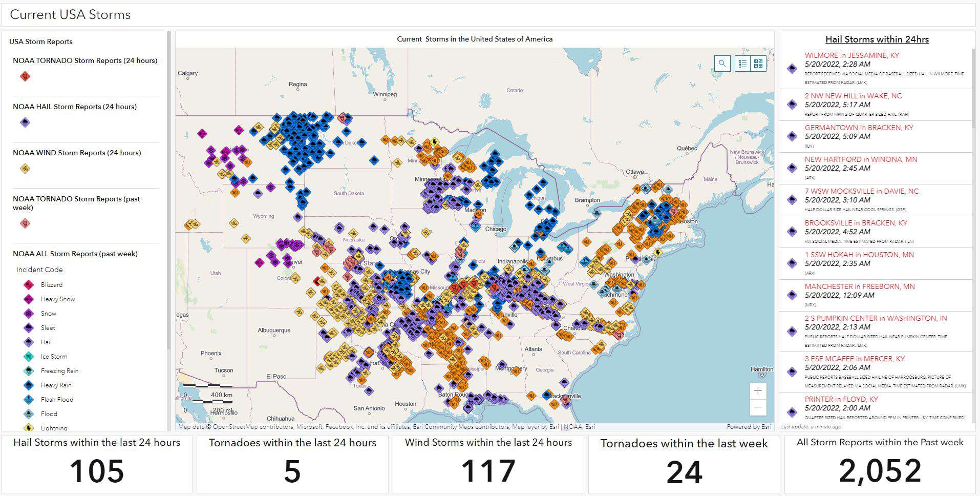Zoom out on the storm map
Image resolution: width=980 pixels, height=496 pixels.
tap(758, 407)
